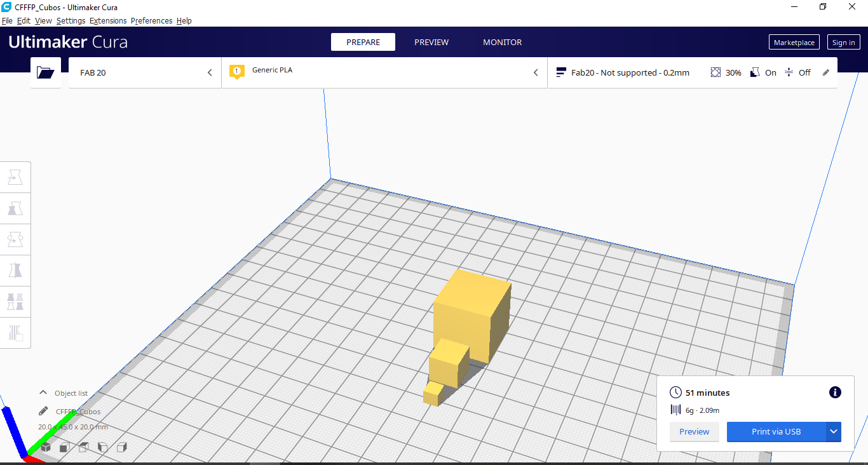Click the 6g · 2.09m material usage text
The height and width of the screenshot is (465, 868).
pyautogui.click(x=702, y=410)
